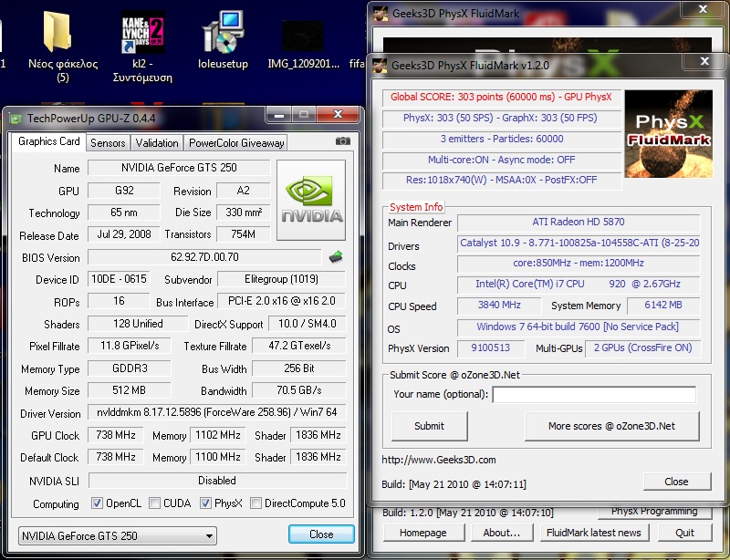
Task: Open the Νέος φάκελος (5) folder icon
Action: [57, 32]
